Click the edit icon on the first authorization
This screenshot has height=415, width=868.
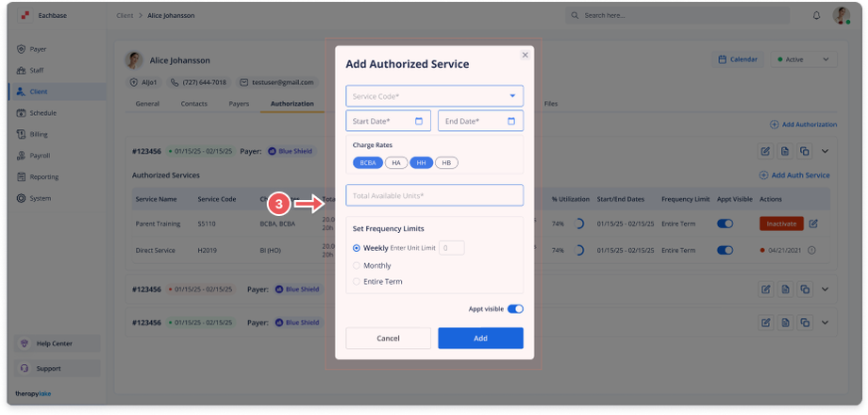click(x=765, y=151)
